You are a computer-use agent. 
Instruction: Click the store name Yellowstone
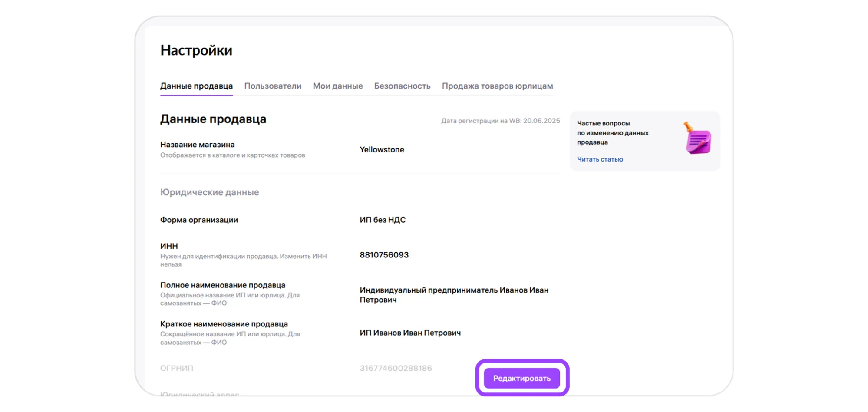point(382,149)
